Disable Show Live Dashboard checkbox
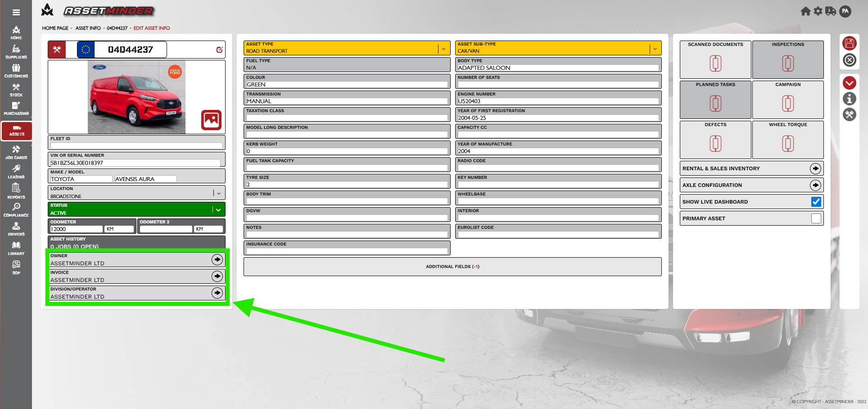 point(816,202)
